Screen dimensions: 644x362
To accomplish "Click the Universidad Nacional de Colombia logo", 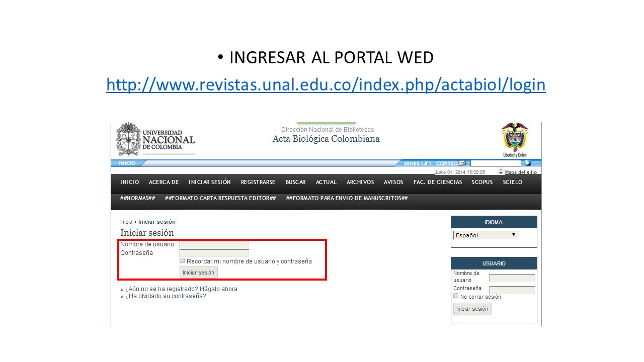I will coord(155,139).
